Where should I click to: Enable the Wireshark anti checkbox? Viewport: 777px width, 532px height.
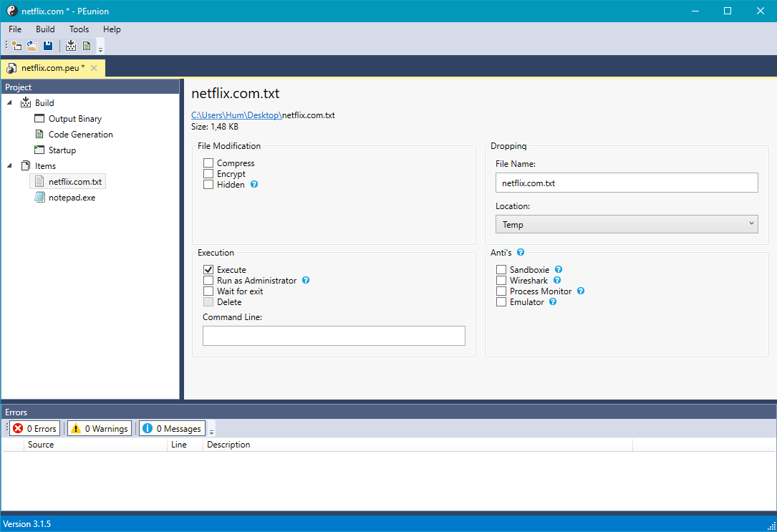point(501,281)
